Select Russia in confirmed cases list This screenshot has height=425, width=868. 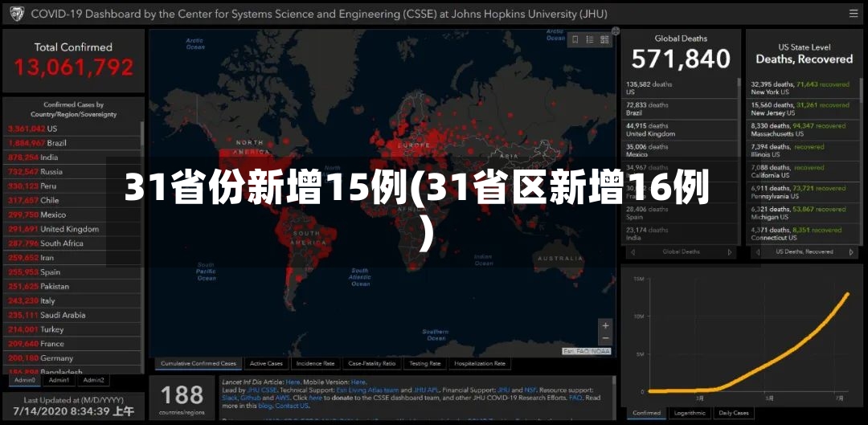pyautogui.click(x=74, y=172)
